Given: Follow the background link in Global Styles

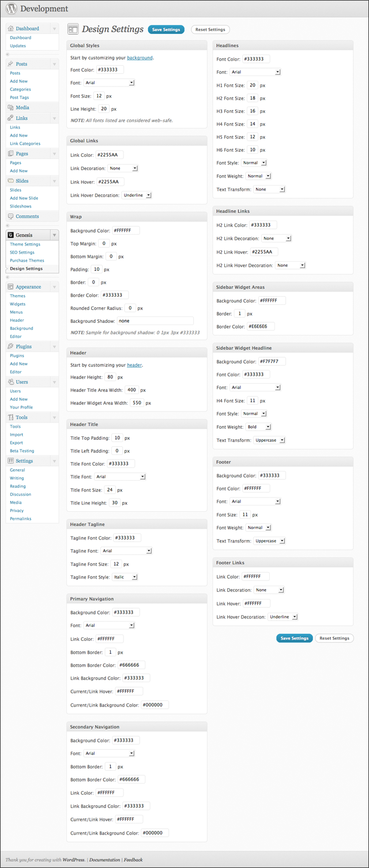Looking at the screenshot, I should pyautogui.click(x=140, y=58).
